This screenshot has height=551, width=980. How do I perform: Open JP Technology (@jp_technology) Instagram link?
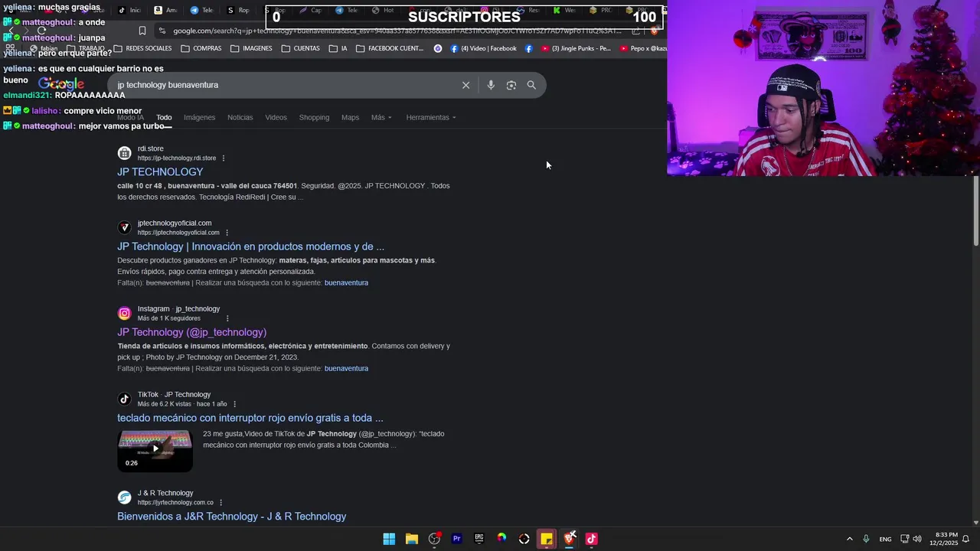(191, 332)
